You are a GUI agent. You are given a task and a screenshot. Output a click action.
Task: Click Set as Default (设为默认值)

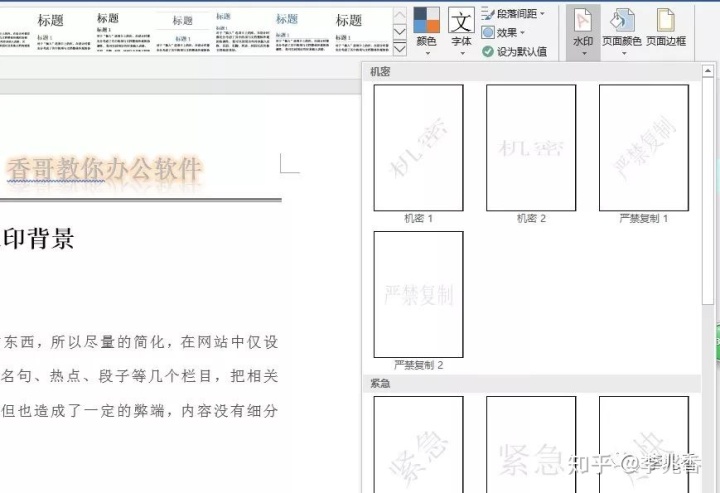[x=514, y=51]
